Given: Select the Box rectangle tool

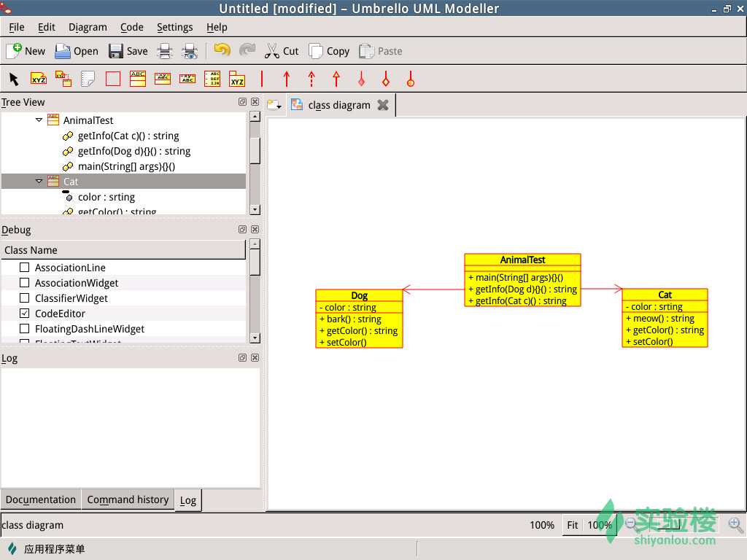Looking at the screenshot, I should tap(113, 79).
